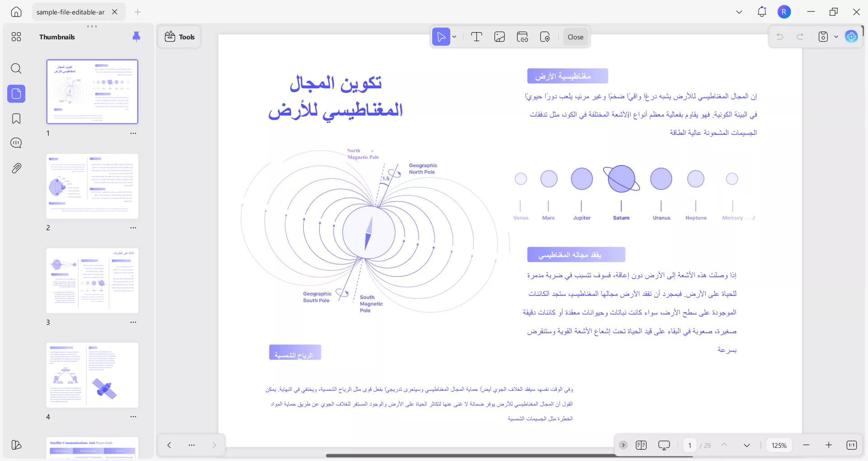Open the Search panel in sidebar

(x=16, y=68)
